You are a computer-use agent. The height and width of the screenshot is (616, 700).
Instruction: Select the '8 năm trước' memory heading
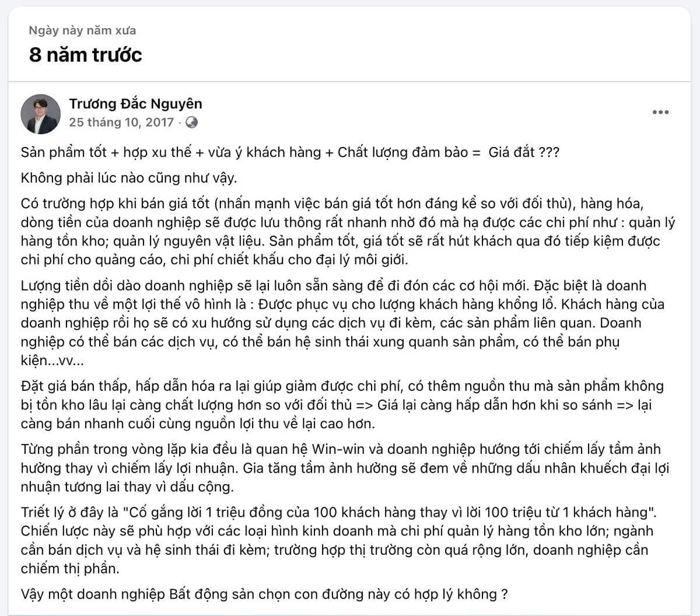tap(85, 55)
